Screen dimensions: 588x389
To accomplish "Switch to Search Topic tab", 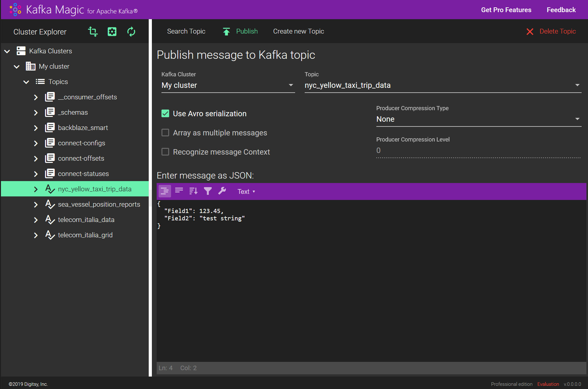I will [186, 31].
